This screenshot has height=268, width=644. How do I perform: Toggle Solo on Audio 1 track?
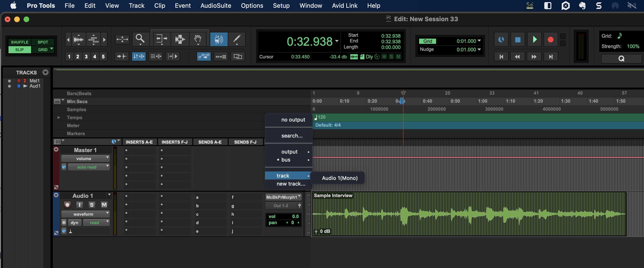(x=91, y=205)
